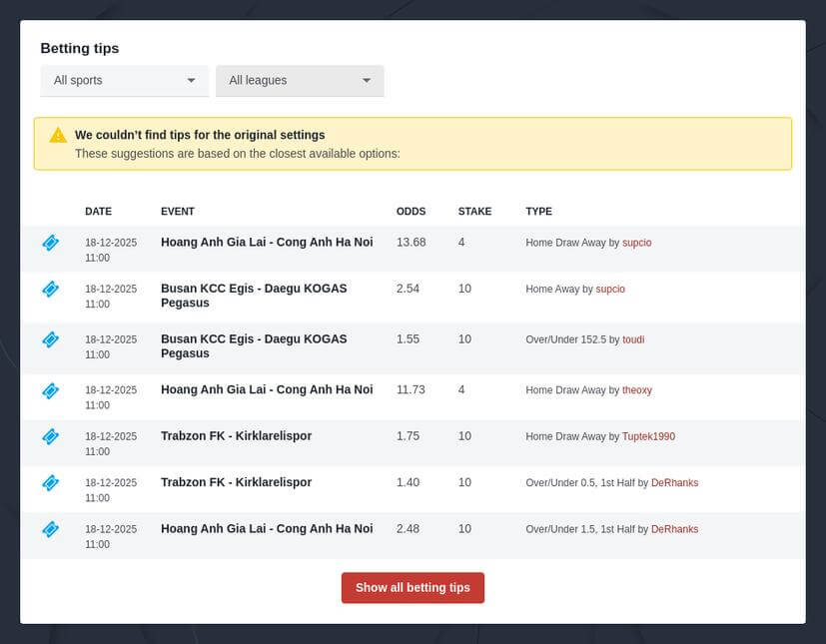Visit tipster toudi's profile link
The width and height of the screenshot is (826, 644).
pos(633,339)
